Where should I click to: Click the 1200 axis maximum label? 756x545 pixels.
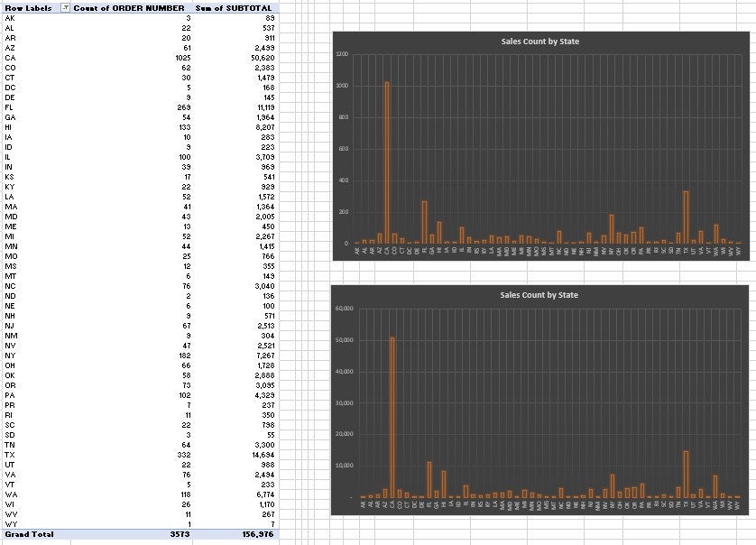coord(342,54)
